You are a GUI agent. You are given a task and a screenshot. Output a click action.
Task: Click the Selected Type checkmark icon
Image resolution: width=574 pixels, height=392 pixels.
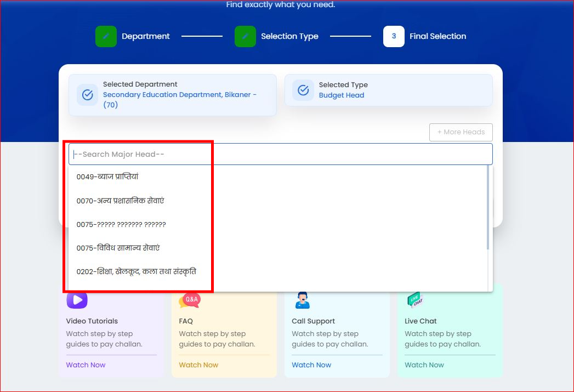[x=303, y=90]
